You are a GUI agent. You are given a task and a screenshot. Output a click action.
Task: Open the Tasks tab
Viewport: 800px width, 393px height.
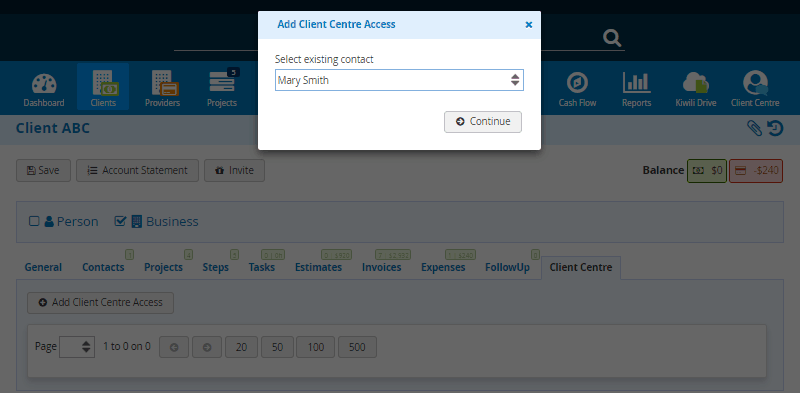click(x=262, y=267)
